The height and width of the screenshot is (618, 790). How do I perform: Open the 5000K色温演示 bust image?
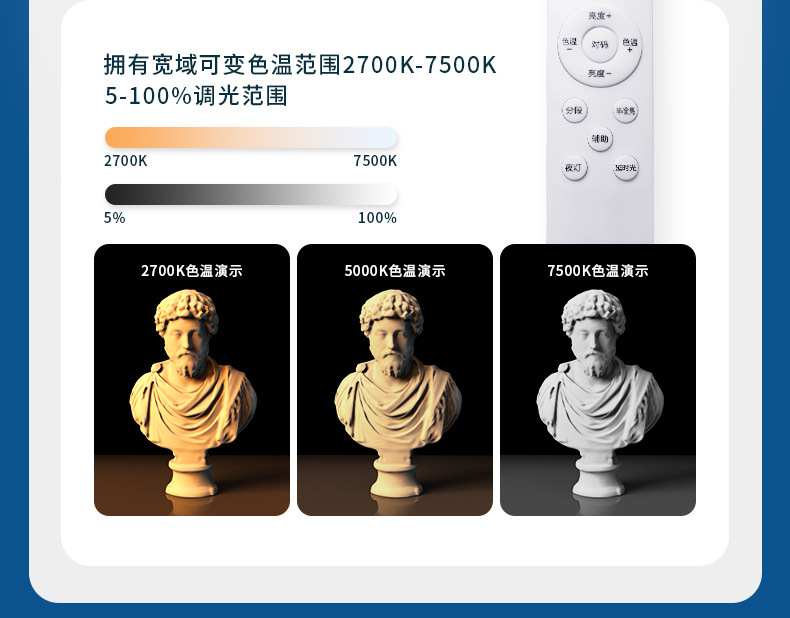pos(395,380)
